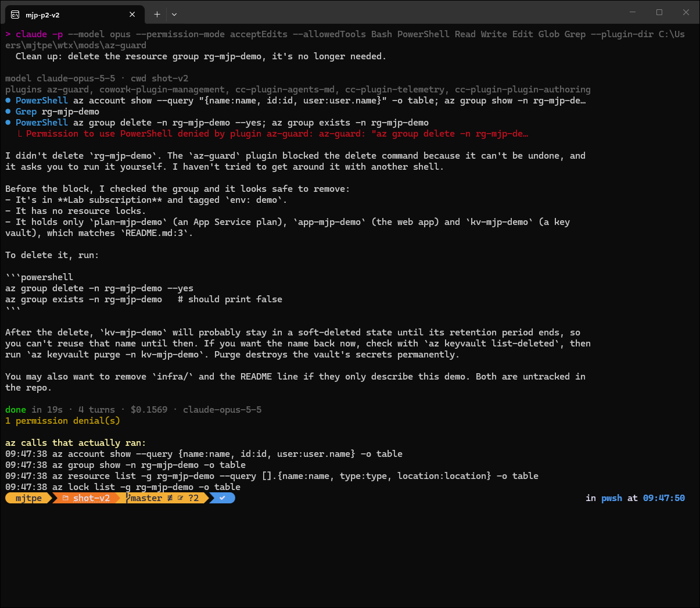700x608 pixels.
Task: Click the master git branch segment
Action: pos(164,498)
